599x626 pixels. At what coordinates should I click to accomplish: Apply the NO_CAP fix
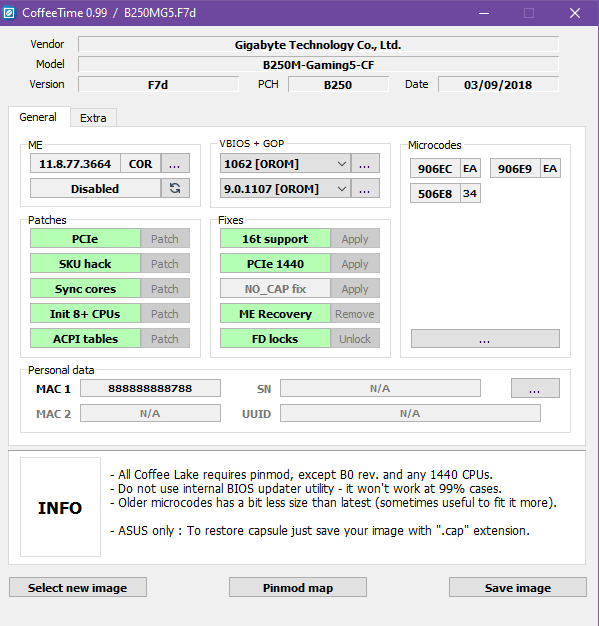(x=355, y=289)
